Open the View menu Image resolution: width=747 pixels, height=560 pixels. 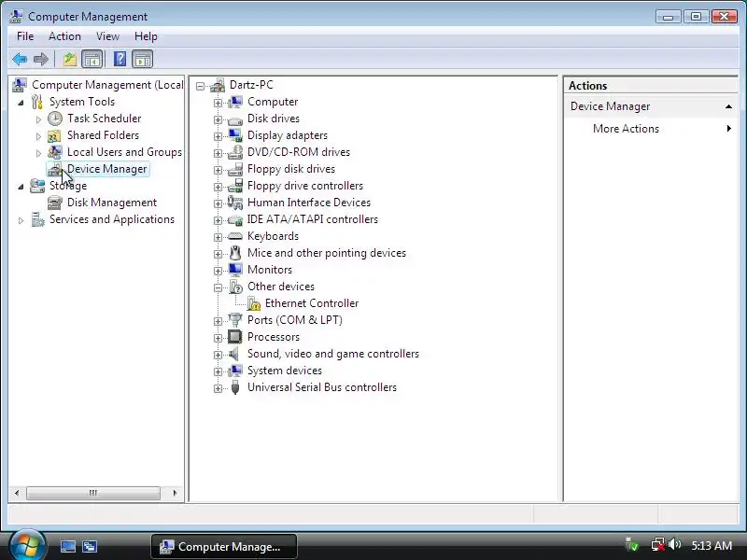point(107,36)
